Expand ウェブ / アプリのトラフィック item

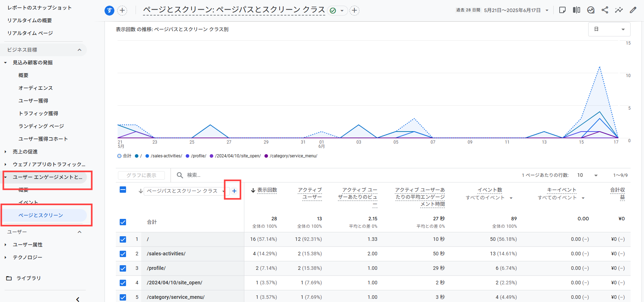click(x=5, y=164)
